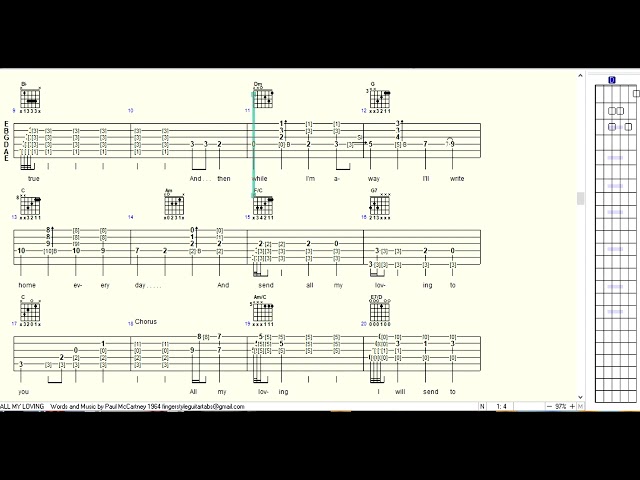Click the lyric 'write' under measure 12

pos(457,179)
